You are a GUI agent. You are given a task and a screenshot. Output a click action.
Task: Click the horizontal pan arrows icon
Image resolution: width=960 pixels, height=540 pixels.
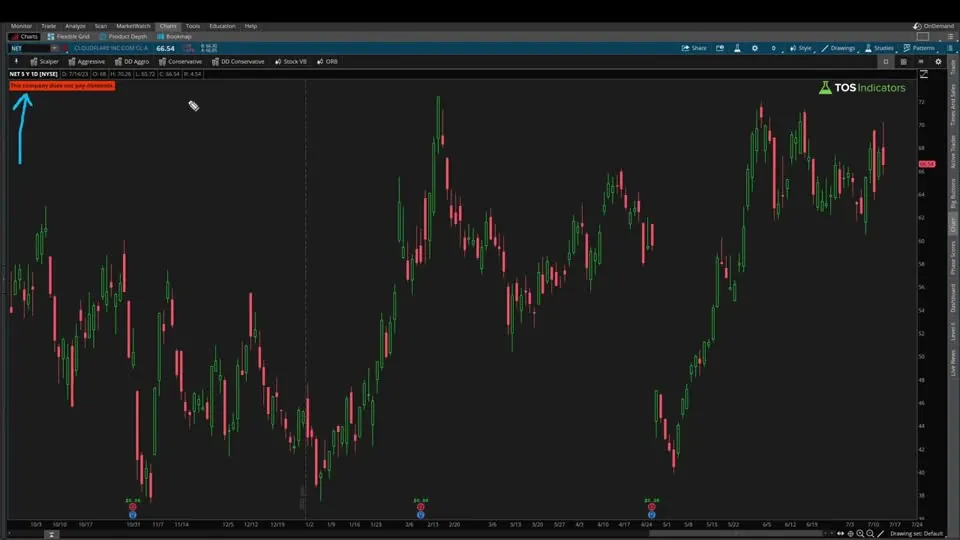(841, 534)
